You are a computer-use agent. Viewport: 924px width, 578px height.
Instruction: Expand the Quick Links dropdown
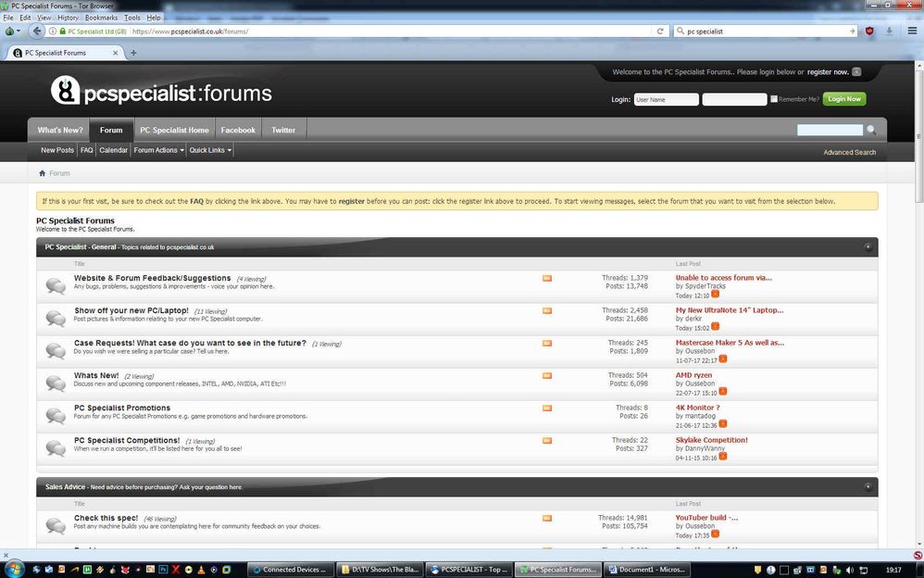[210, 150]
